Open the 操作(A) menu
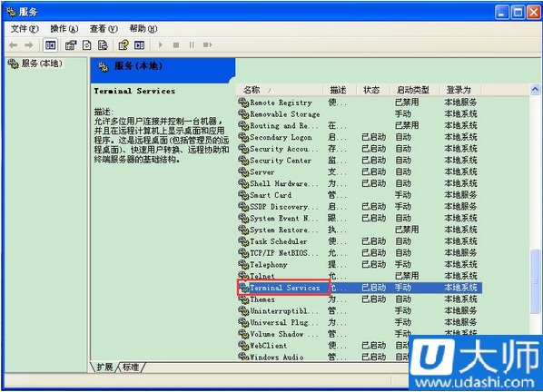This screenshot has width=543, height=392. (x=64, y=29)
